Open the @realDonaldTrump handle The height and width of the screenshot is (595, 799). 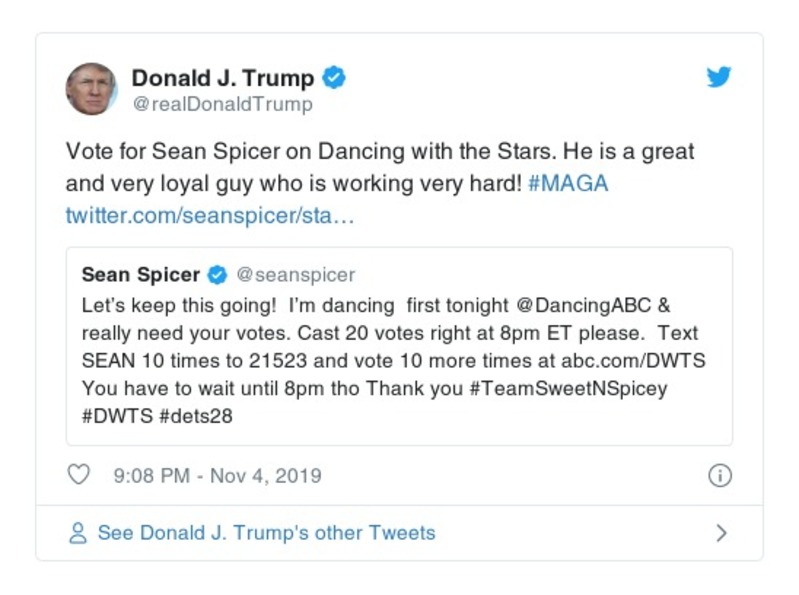coord(222,104)
